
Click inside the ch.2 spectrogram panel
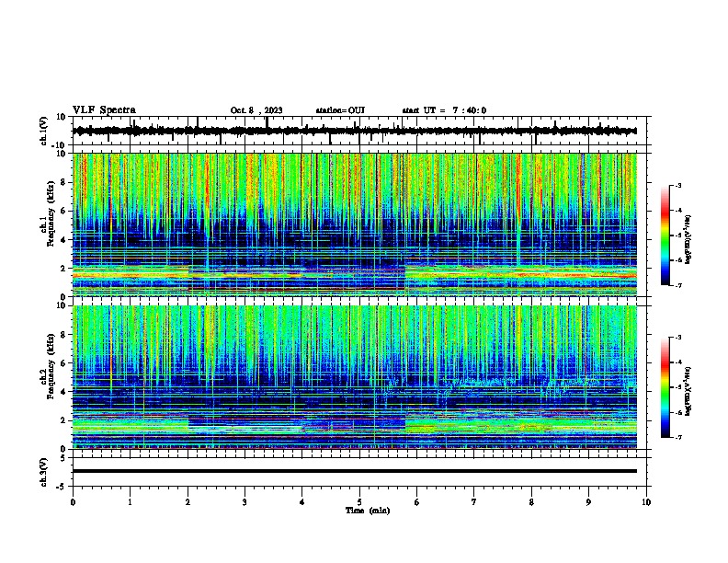tap(355, 377)
